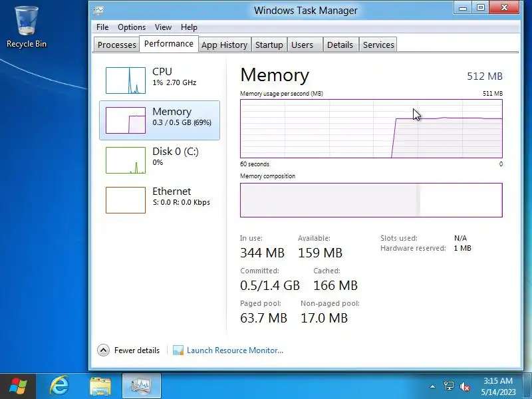Open the File menu

[x=102, y=27]
